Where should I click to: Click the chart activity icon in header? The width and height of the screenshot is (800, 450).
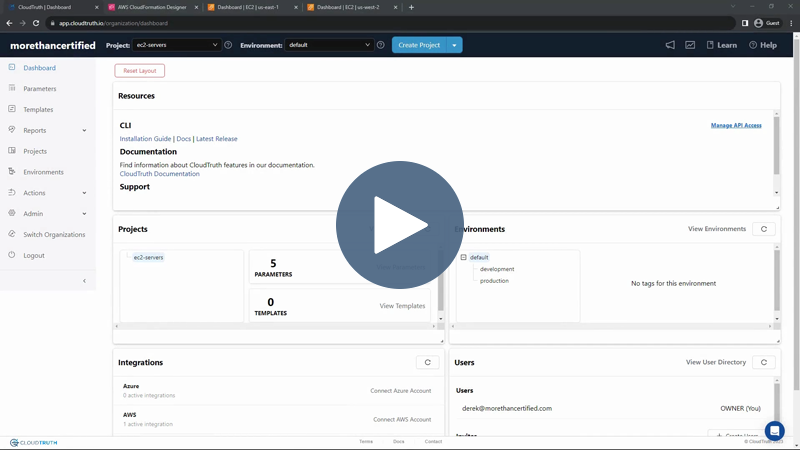(690, 45)
